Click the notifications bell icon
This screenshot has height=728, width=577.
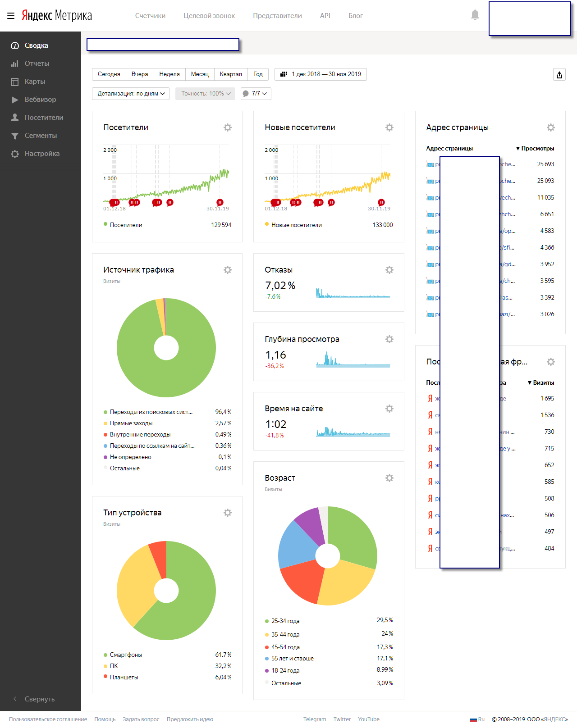(475, 15)
